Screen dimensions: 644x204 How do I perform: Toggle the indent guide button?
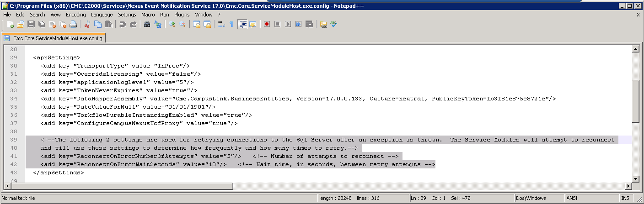242,24
